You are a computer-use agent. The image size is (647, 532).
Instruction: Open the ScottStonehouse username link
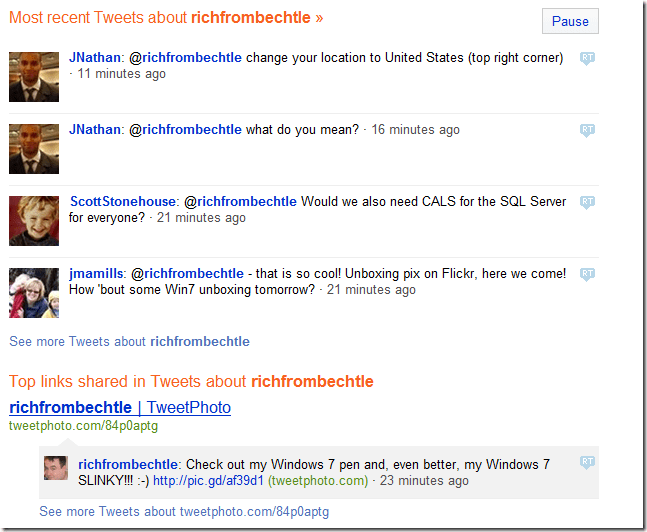123,202
